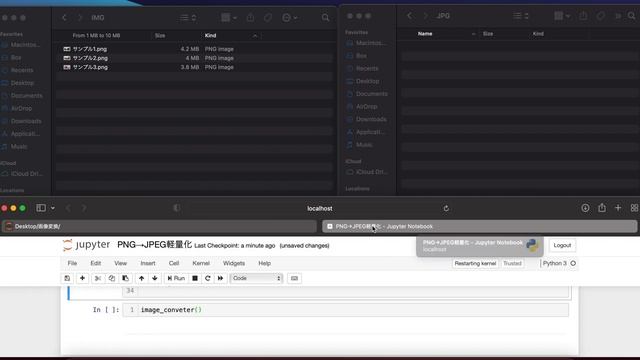Paste cells below icon in Jupyter toolbar
Viewport: 640px width, 360px height.
click(x=125, y=278)
